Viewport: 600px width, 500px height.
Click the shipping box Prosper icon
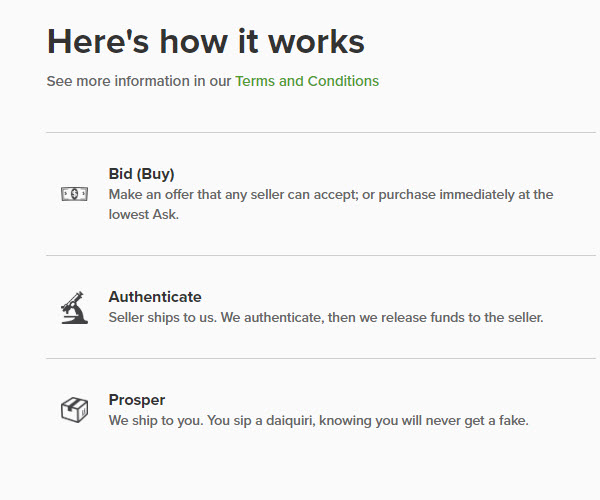tap(75, 410)
